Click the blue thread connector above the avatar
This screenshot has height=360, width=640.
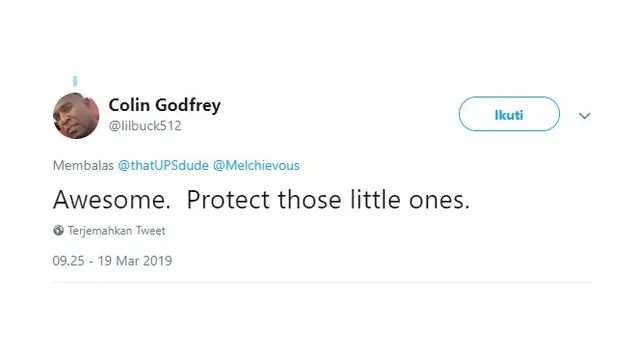pyautogui.click(x=75, y=81)
